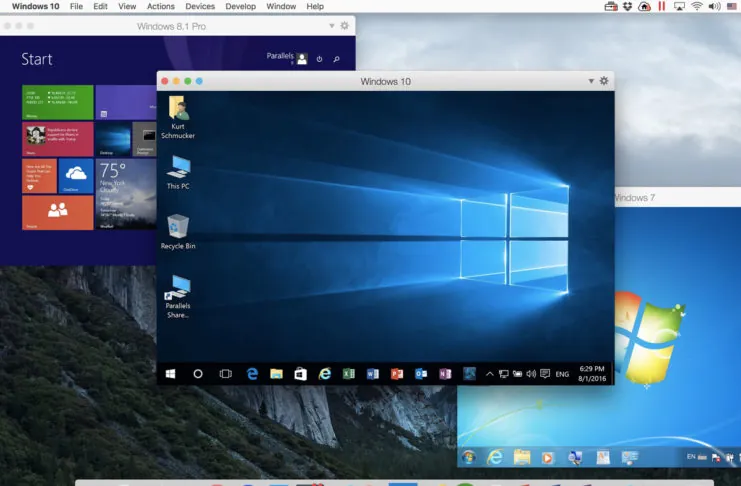Open the Weather tile showing 75°
Viewport: 741px width, 486px height.
point(126,194)
